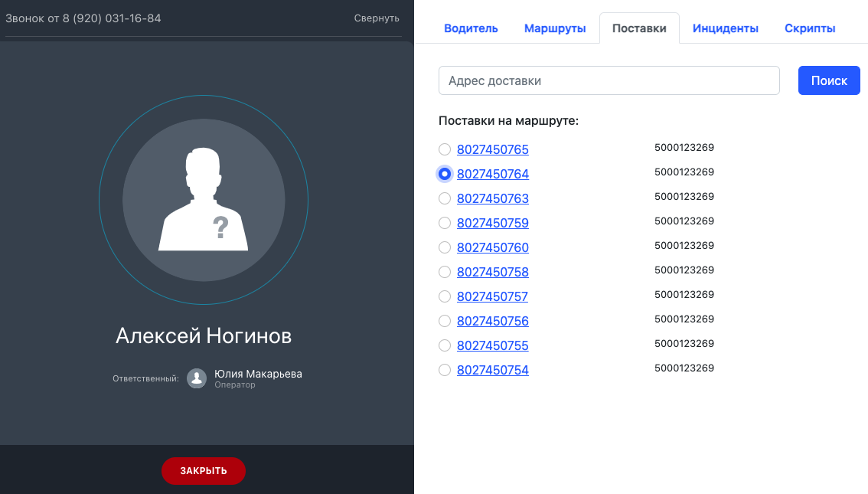Open the Скрипты tab

point(810,28)
